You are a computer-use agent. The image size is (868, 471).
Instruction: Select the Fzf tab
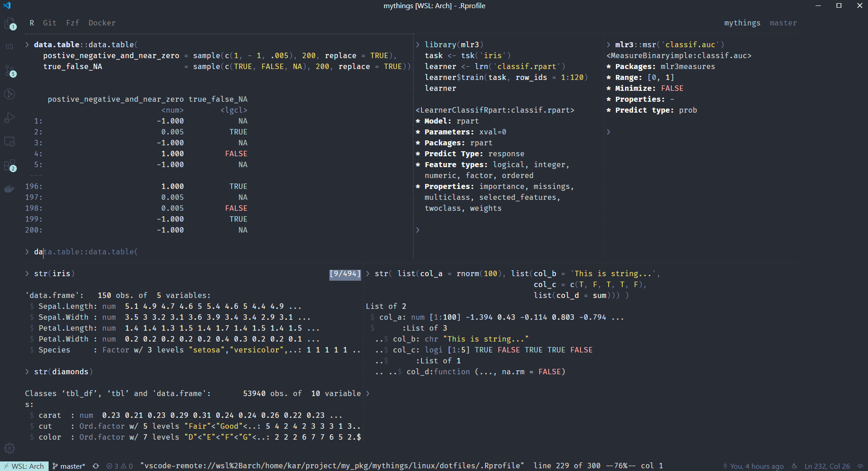pos(73,23)
